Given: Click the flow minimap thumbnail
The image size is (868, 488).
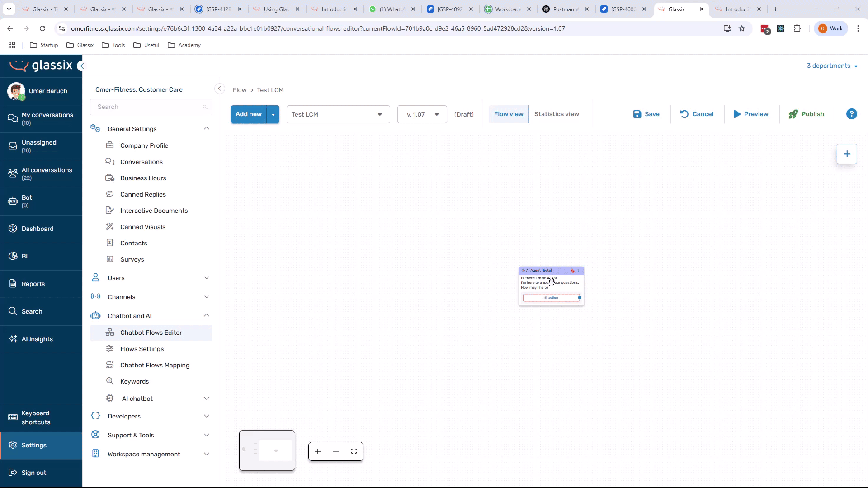Looking at the screenshot, I should coord(267,450).
